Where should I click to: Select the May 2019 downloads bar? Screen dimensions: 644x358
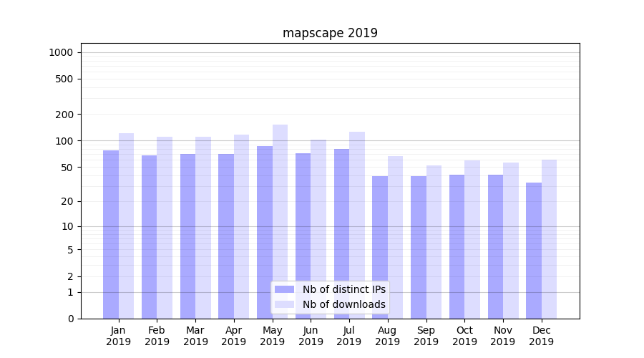[280, 221]
